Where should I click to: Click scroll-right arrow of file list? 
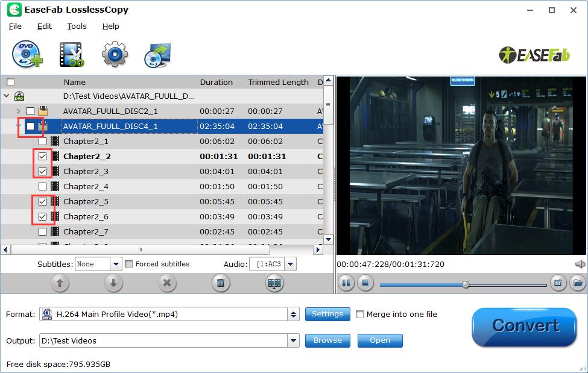(x=318, y=249)
